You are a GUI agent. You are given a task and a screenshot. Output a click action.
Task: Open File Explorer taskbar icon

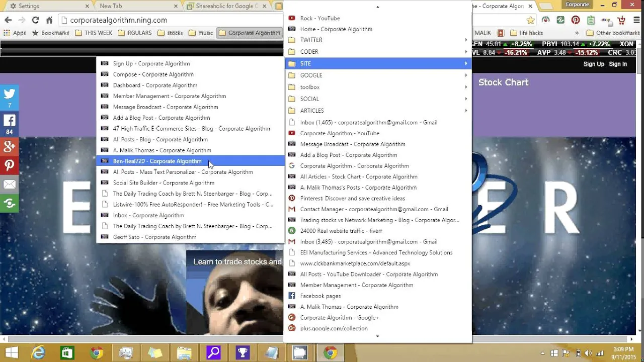coord(184,352)
